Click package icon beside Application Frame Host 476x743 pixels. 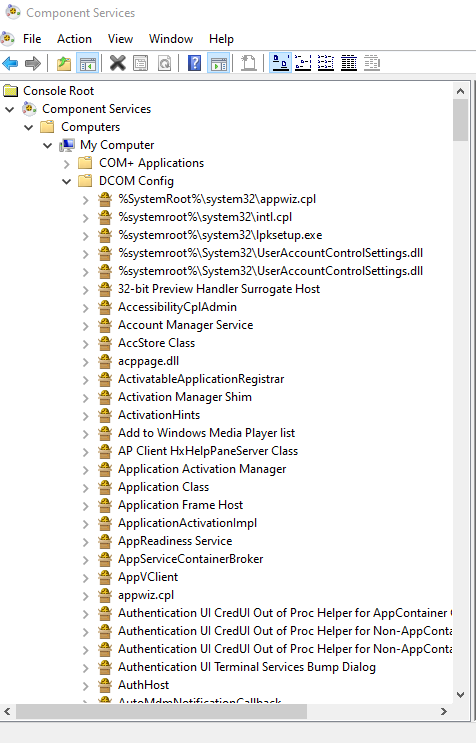point(105,505)
